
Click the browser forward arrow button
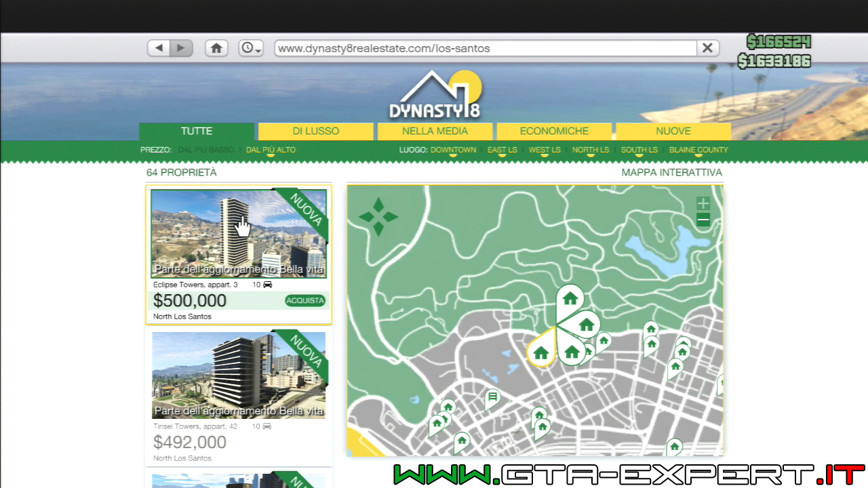pyautogui.click(x=181, y=48)
